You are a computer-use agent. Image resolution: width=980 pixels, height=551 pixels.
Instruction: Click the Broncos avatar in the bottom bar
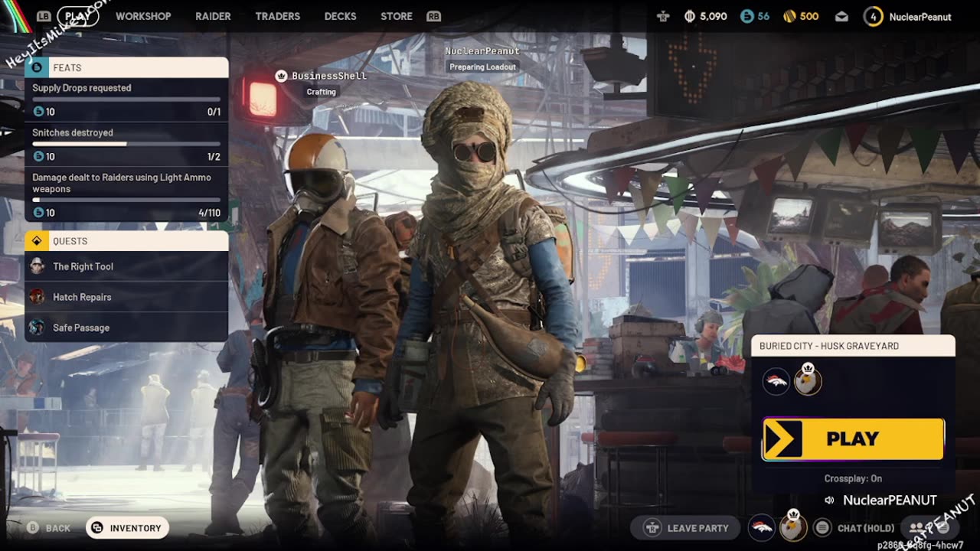(761, 527)
